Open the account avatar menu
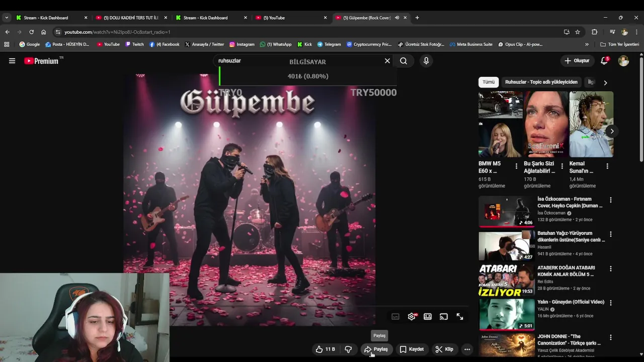Image resolution: width=644 pixels, height=362 pixels. [623, 61]
